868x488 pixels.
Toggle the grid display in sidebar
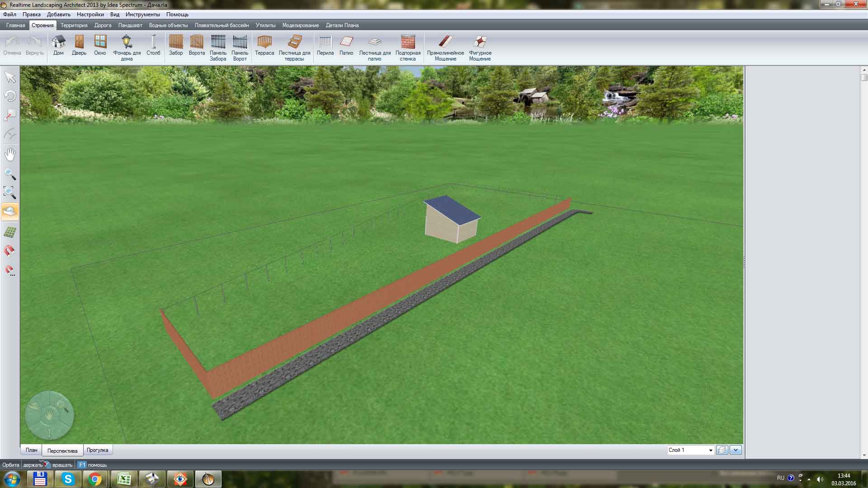click(x=10, y=232)
